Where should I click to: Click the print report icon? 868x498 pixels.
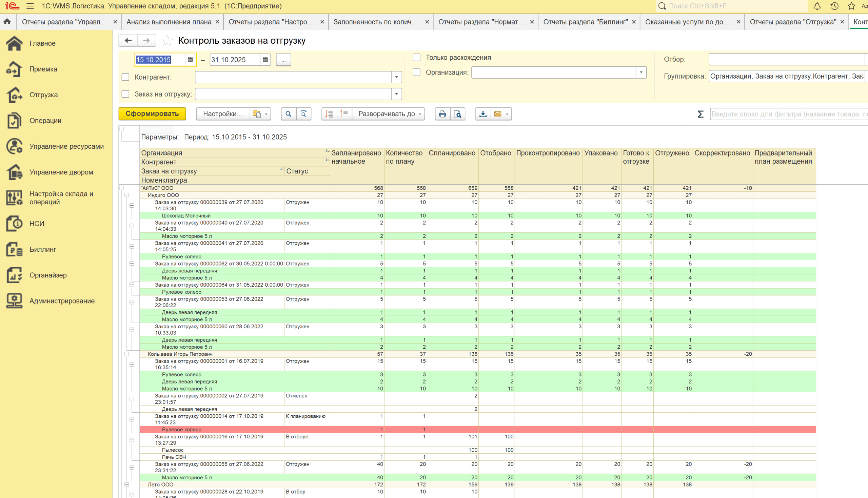click(x=442, y=114)
